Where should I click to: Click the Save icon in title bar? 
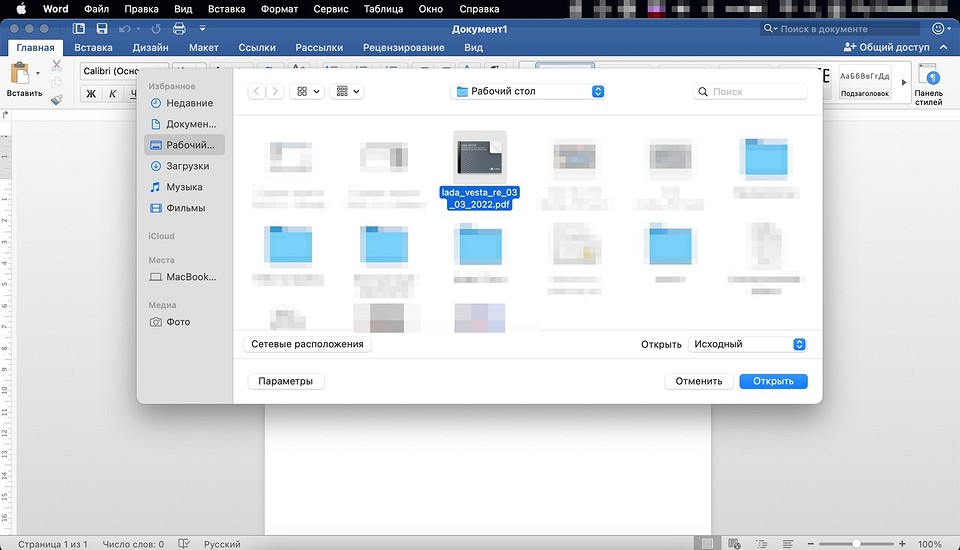coord(101,29)
